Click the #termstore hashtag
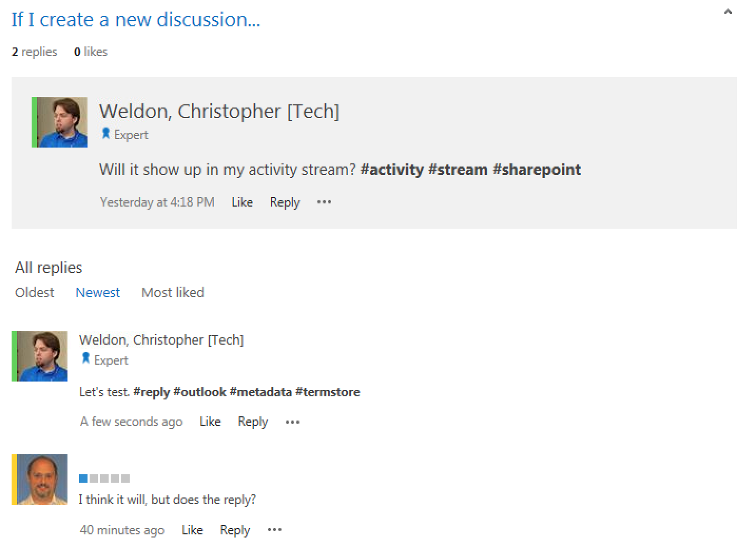 tap(327, 392)
